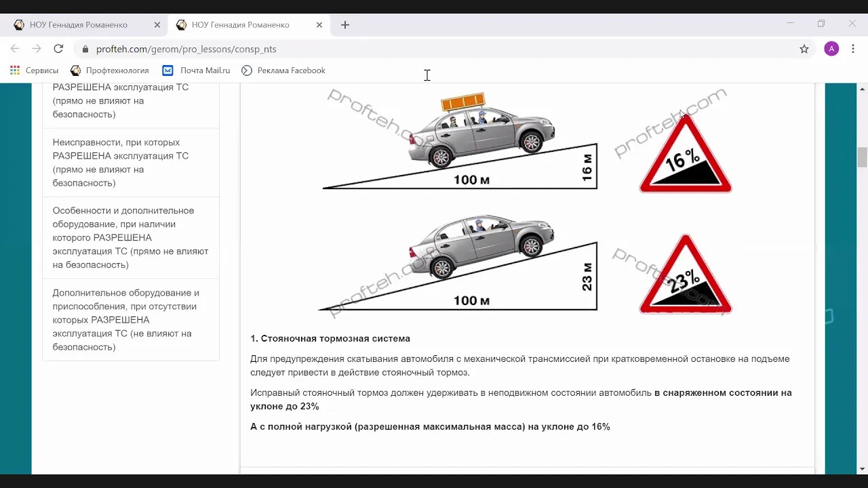
Task: Open Реклама Facebook bookmark
Action: click(x=283, y=70)
